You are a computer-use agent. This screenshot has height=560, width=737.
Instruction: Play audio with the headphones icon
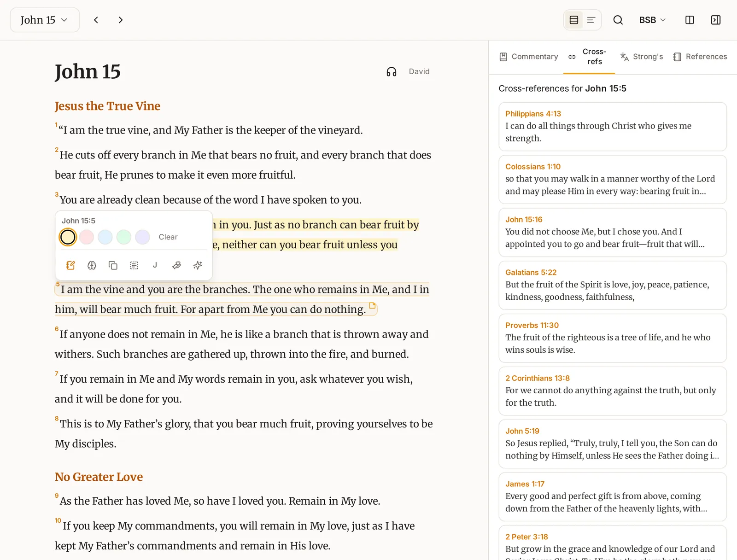392,72
